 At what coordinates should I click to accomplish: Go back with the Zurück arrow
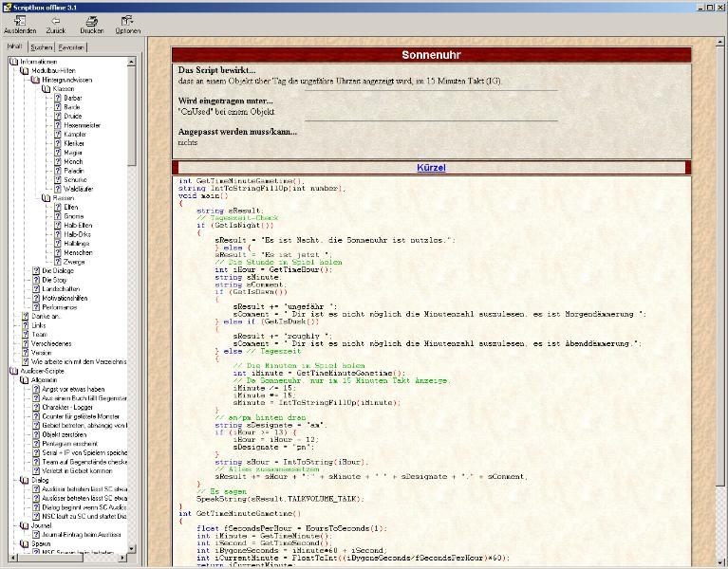click(55, 24)
